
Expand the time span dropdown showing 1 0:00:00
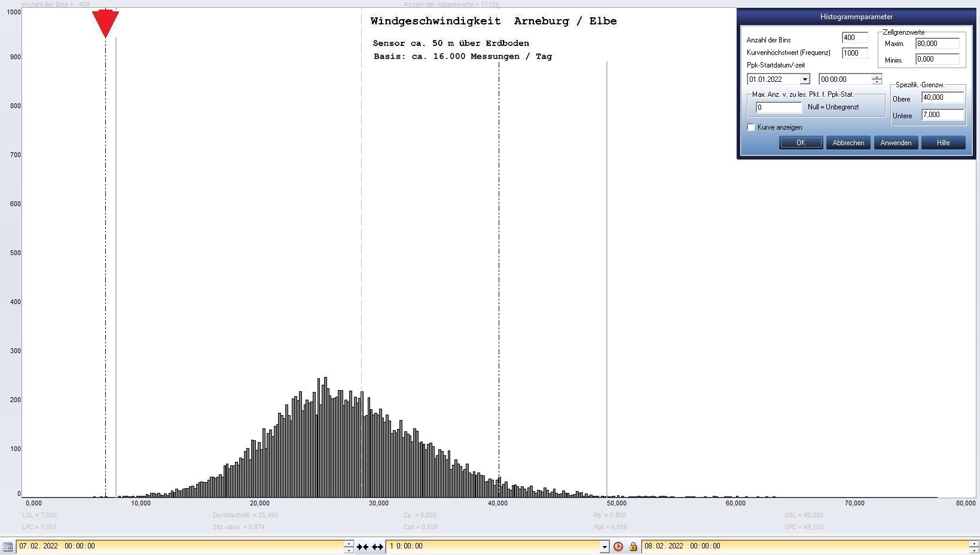point(604,547)
